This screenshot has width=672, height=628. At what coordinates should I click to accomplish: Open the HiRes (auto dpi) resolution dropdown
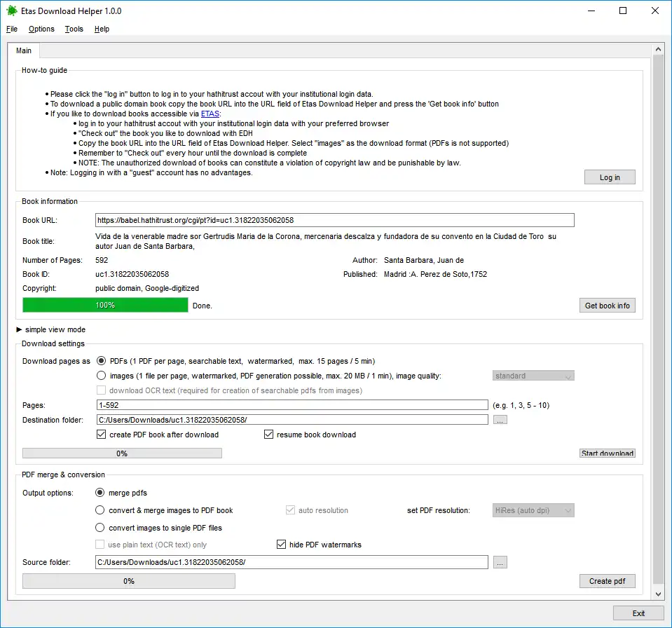[x=533, y=510]
